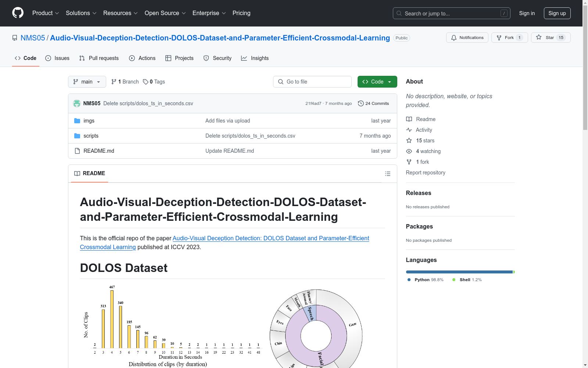
Task: Open the GitHub home logo
Action: pos(17,13)
